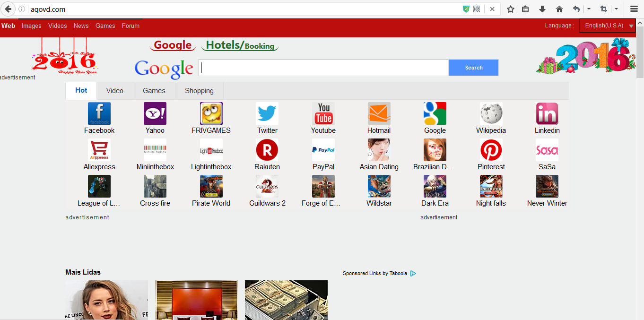The width and height of the screenshot is (644, 320).
Task: Open the Never Winter game icon
Action: tap(547, 186)
